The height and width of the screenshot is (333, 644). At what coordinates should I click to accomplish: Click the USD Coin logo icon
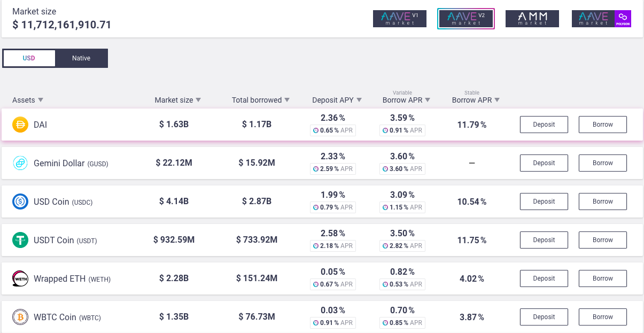[x=20, y=202]
